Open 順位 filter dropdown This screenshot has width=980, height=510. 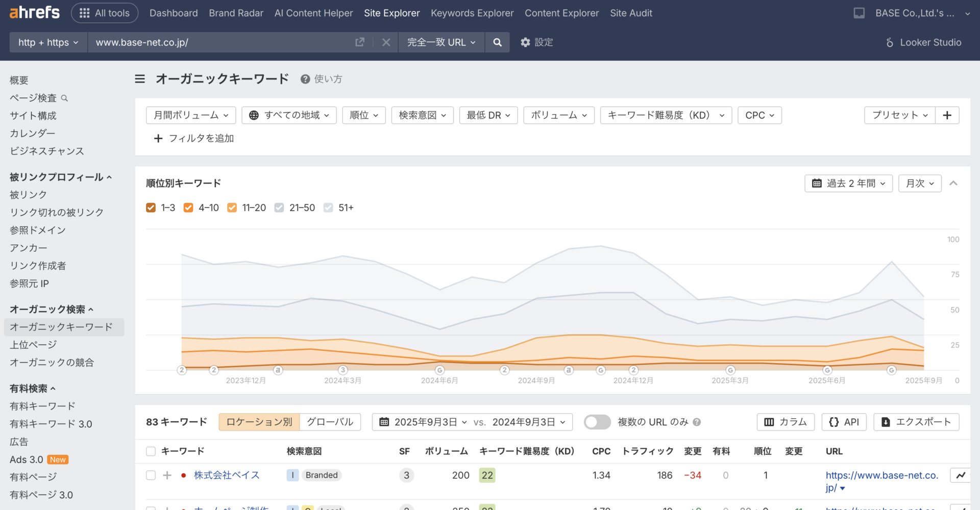[364, 115]
